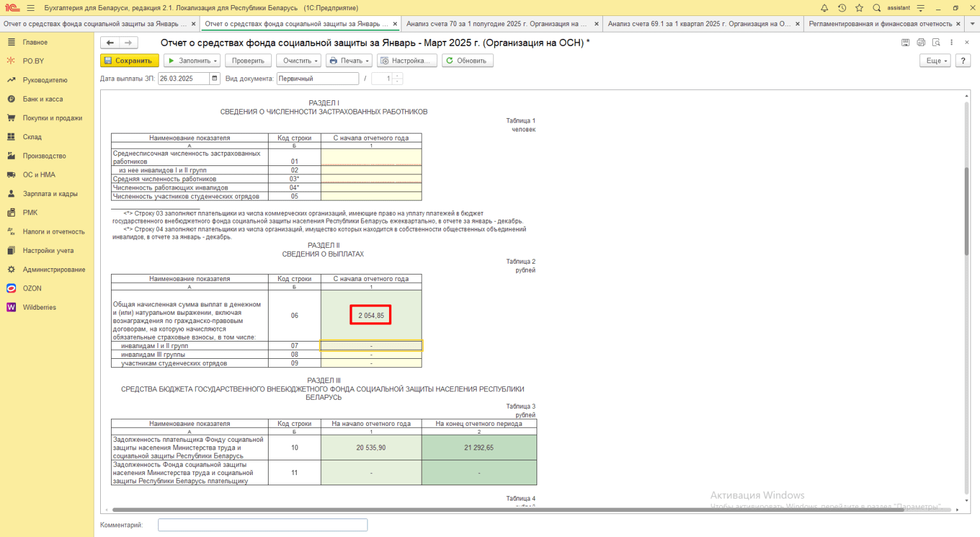Switch to Анализ счета 70 tab
The height and width of the screenshot is (537, 980).
[496, 24]
